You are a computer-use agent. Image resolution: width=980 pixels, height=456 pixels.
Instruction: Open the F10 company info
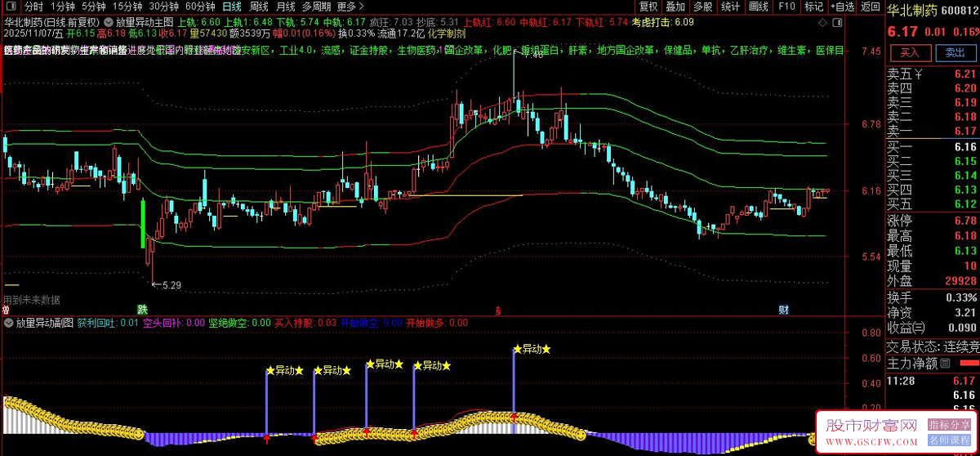[x=786, y=7]
